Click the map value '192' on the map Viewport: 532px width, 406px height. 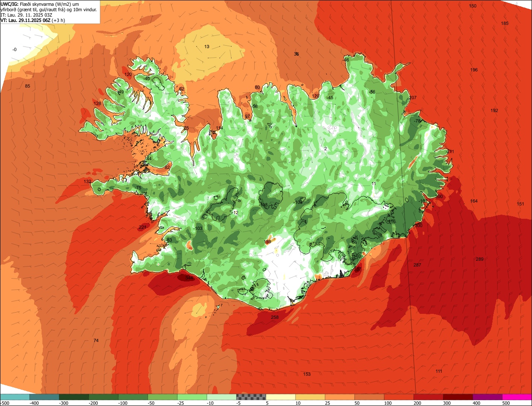click(x=494, y=110)
